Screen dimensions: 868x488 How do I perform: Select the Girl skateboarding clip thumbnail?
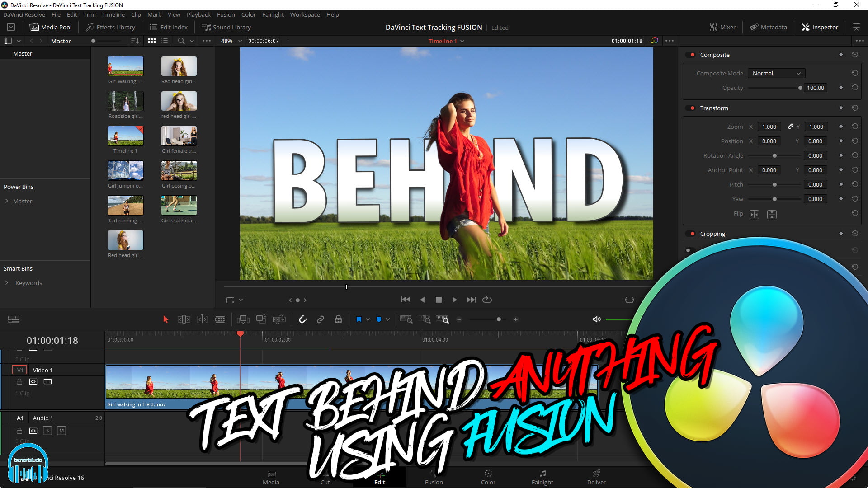click(179, 206)
